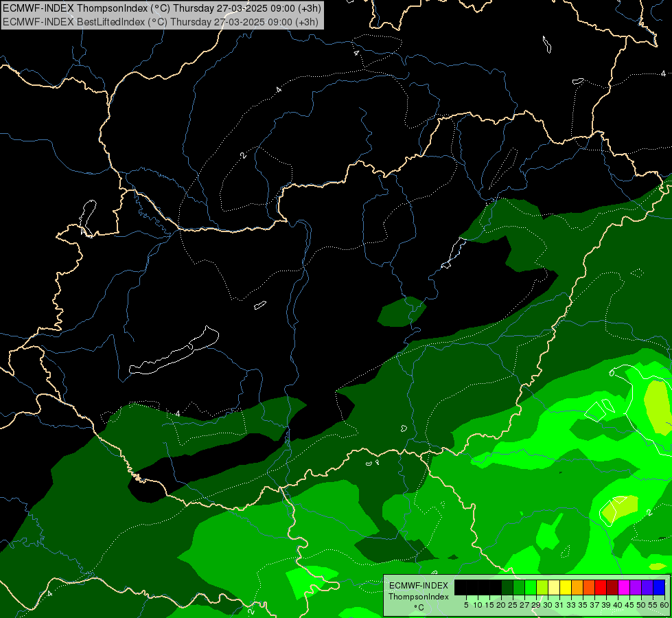Click the large elongated lake outline on the map
The image size is (672, 618).
174,352
